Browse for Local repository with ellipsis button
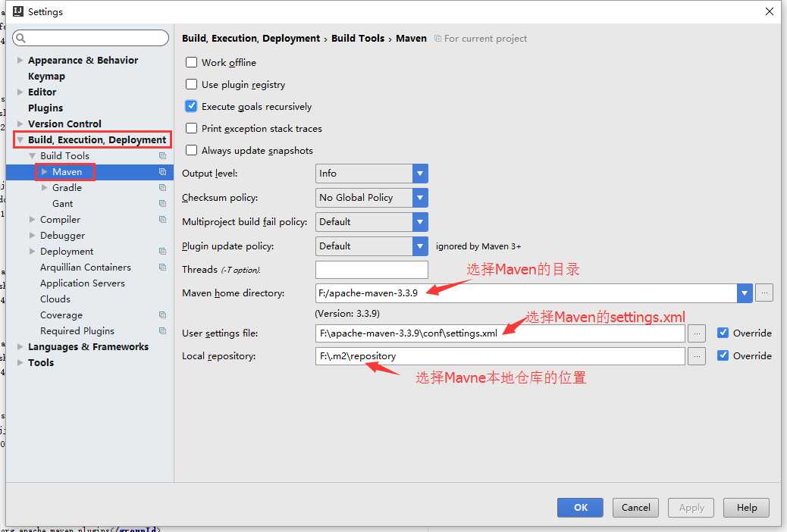Image resolution: width=787 pixels, height=532 pixels. tap(697, 356)
